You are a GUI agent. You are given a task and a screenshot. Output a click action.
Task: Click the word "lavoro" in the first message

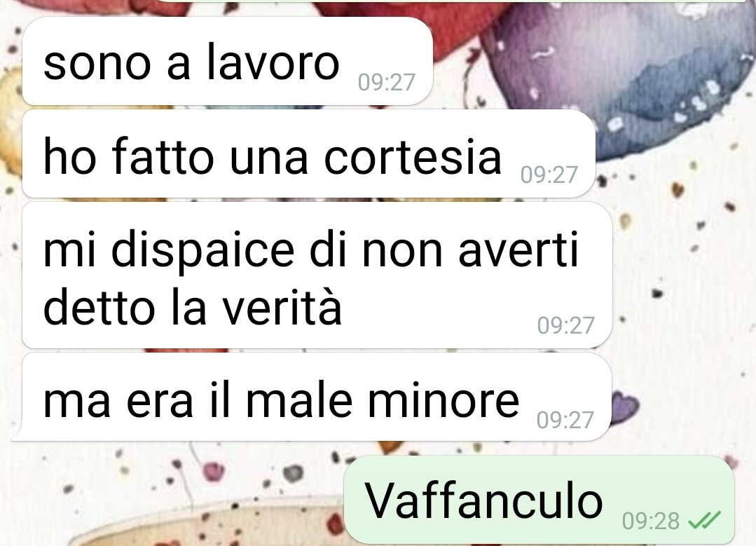(x=273, y=62)
